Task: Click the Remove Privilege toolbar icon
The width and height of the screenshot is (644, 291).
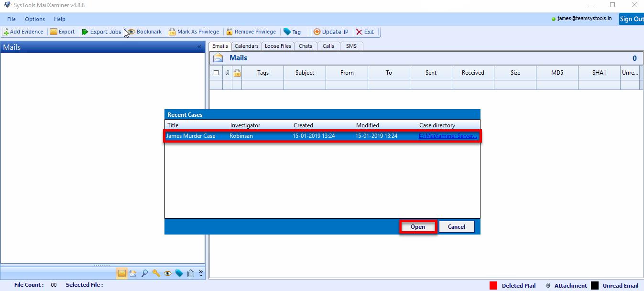Action: tap(229, 32)
